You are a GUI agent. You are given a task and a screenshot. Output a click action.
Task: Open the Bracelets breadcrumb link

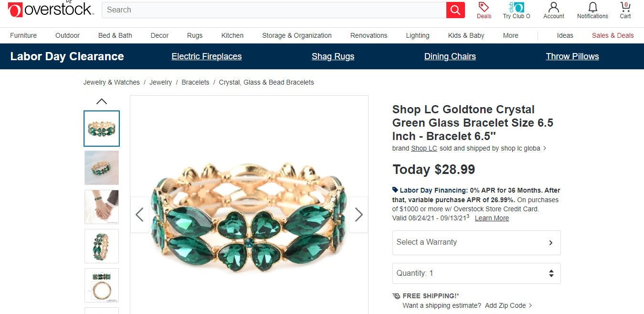195,82
